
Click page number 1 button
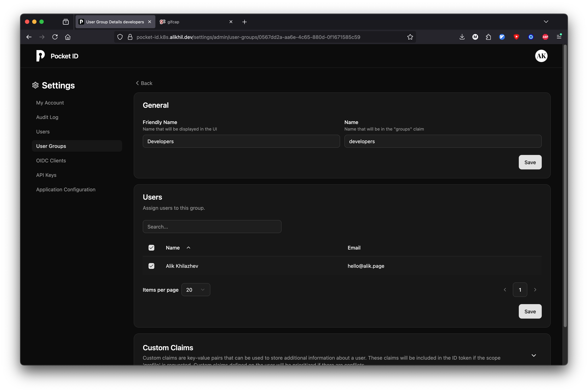[x=520, y=289]
